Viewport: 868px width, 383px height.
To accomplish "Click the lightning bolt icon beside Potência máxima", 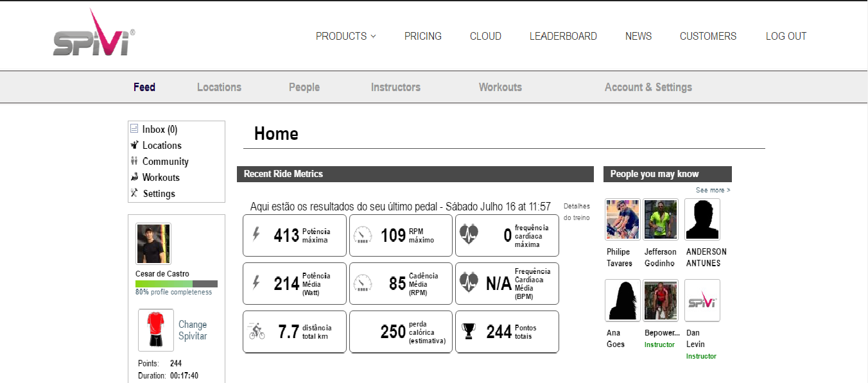I will click(256, 235).
